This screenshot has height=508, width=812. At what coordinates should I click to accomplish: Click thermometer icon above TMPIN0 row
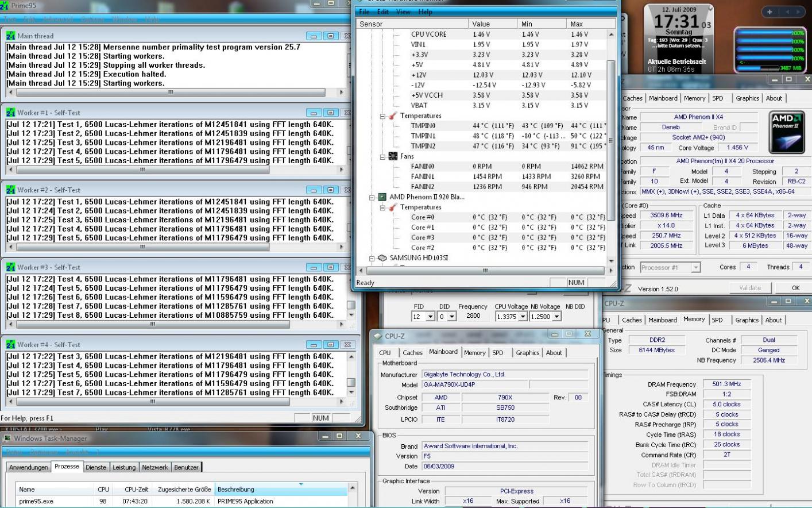[x=393, y=116]
